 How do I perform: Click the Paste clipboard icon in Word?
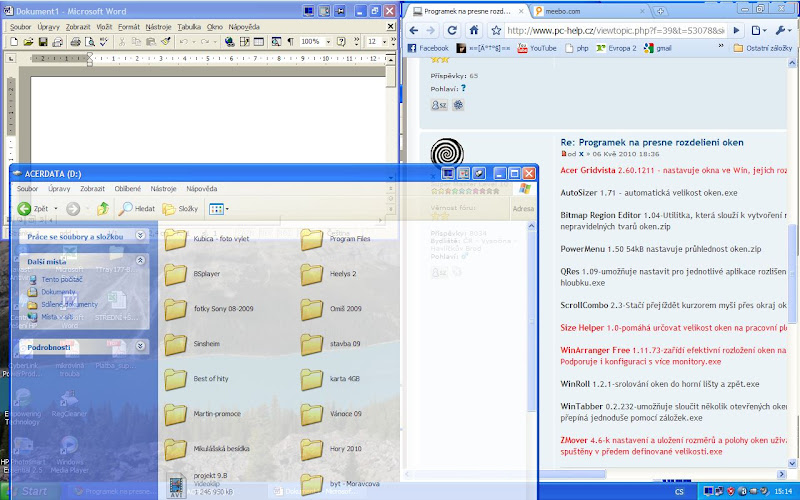(x=151, y=42)
